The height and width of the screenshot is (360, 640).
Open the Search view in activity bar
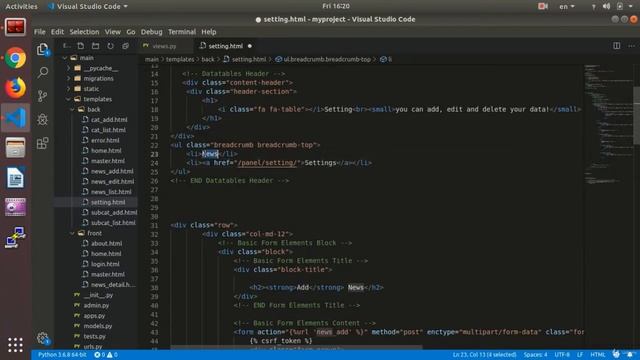pyautogui.click(x=43, y=73)
